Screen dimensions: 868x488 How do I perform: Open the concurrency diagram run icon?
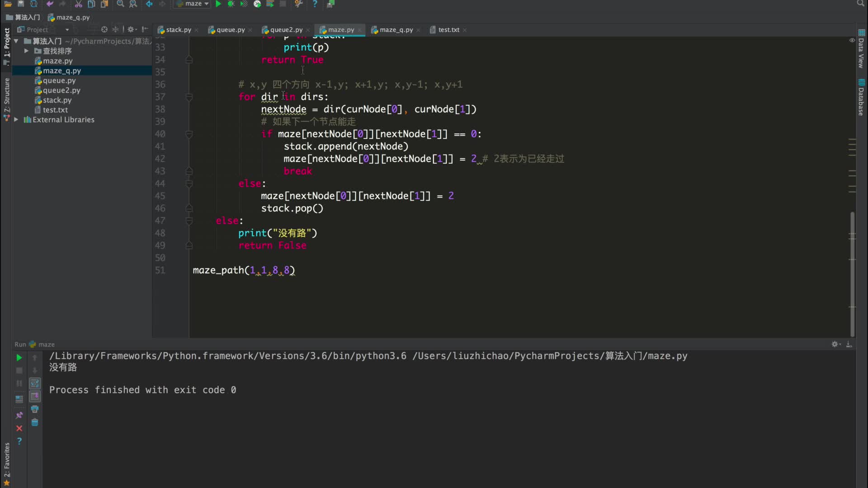(270, 4)
